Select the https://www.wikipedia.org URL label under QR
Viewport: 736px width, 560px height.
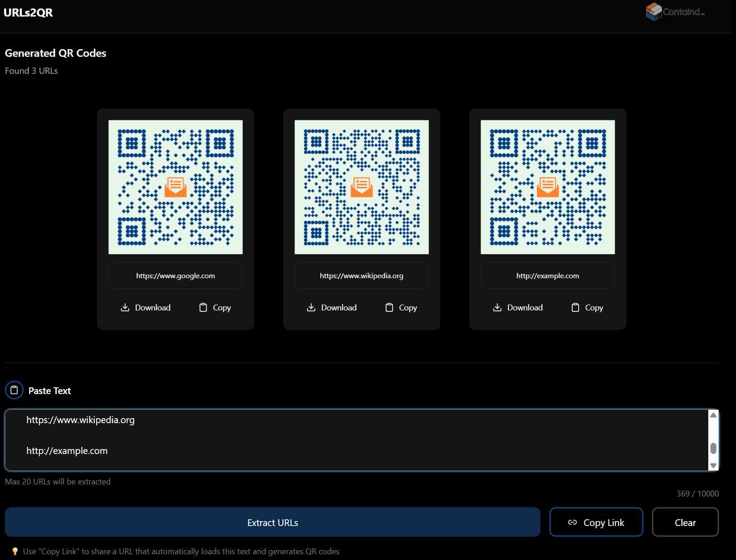pyautogui.click(x=362, y=276)
